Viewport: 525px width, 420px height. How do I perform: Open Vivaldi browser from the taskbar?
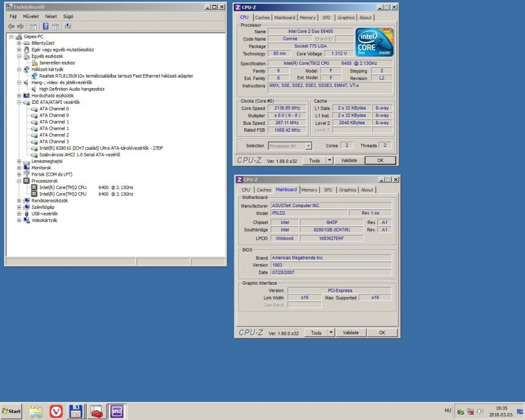tap(56, 411)
